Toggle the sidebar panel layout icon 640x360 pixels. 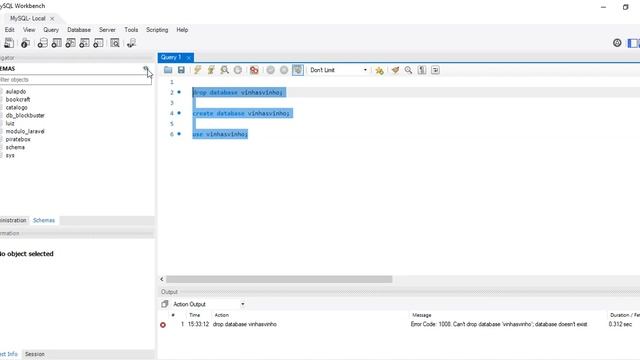point(633,43)
